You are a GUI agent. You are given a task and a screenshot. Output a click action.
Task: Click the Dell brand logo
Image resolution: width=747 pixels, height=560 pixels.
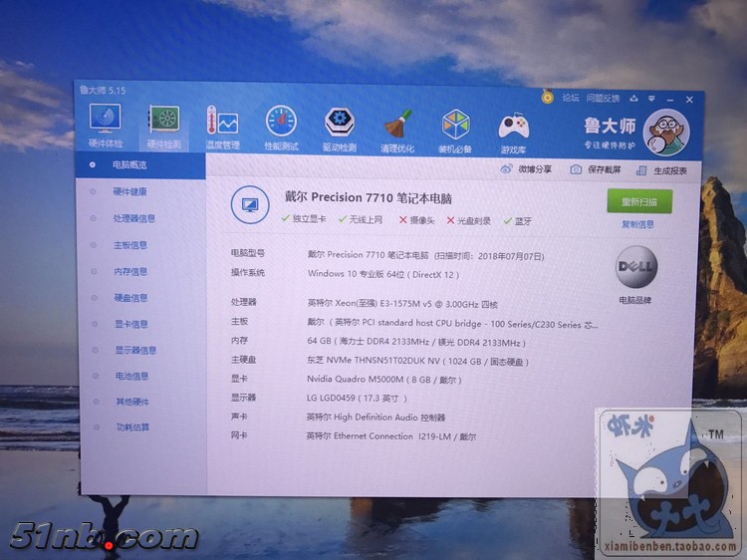[x=636, y=267]
